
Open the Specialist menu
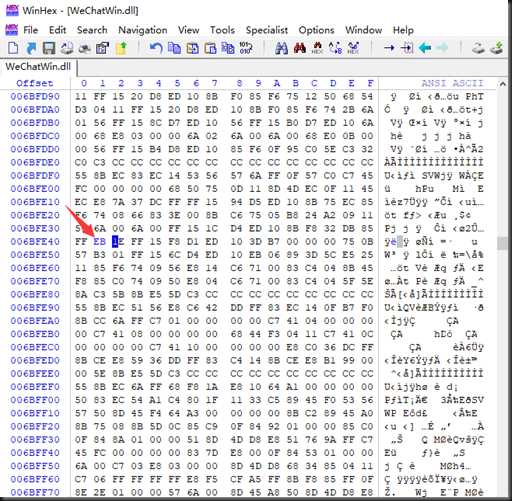(267, 30)
